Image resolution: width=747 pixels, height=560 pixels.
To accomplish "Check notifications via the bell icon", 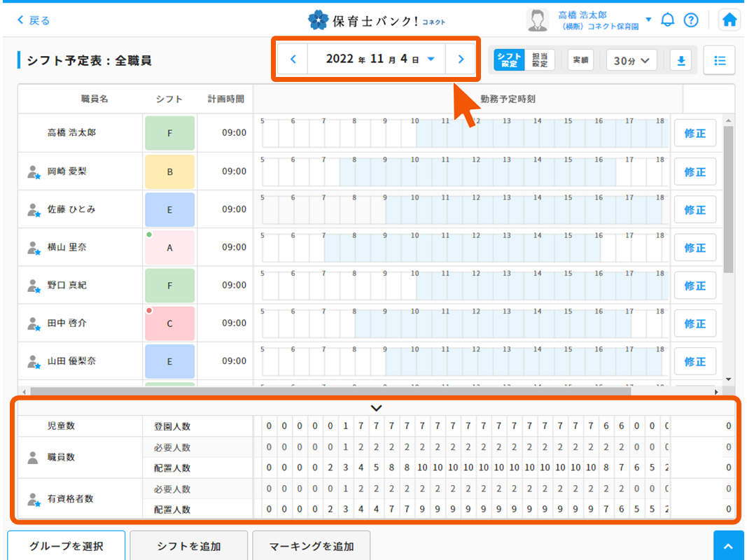I will [667, 20].
